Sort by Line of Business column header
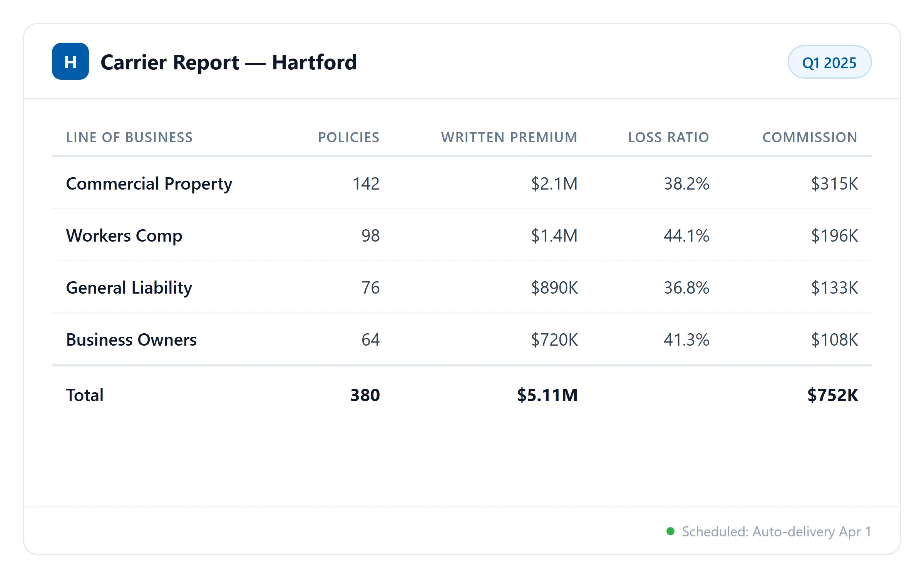Image resolution: width=924 pixels, height=578 pixels. [x=129, y=137]
